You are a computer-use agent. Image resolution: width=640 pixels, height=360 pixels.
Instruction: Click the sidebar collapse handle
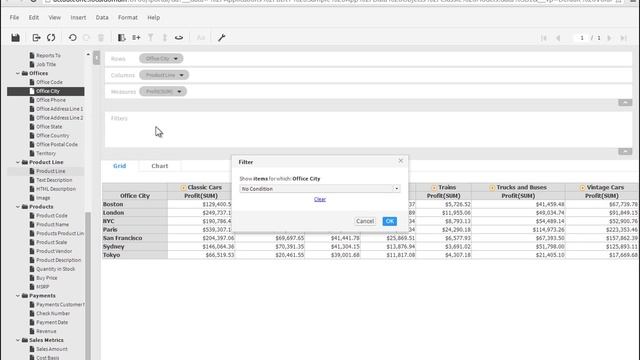[96, 58]
